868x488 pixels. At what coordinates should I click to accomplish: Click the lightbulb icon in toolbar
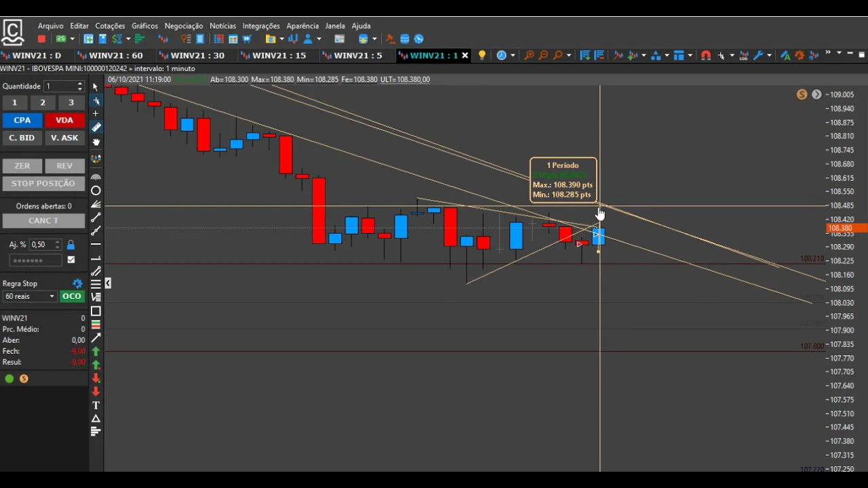482,56
